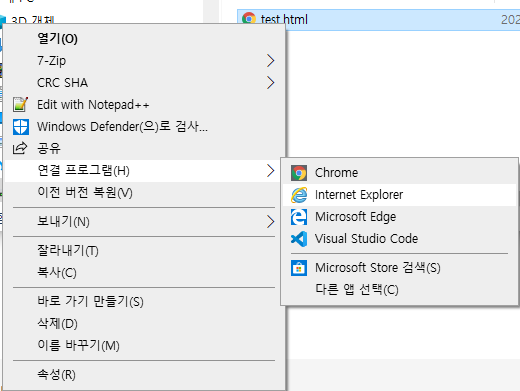Image resolution: width=520 pixels, height=391 pixels.
Task: Expand the 보내기(N) submenu arrow
Action: click(270, 222)
